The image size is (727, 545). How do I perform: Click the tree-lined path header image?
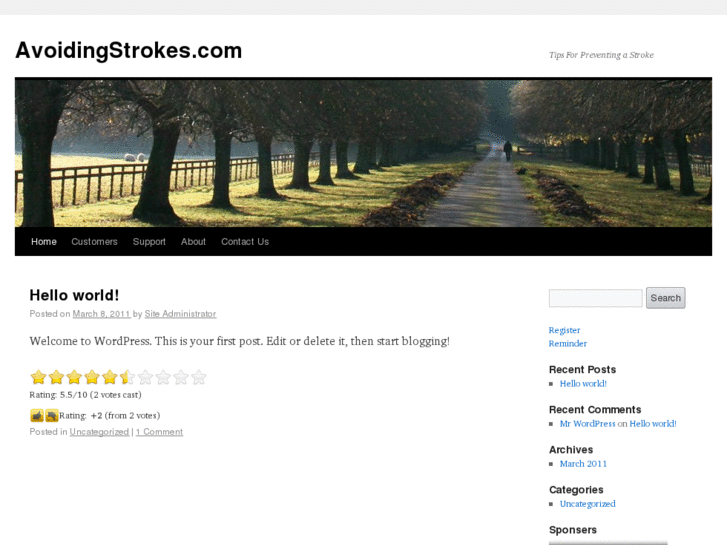(x=364, y=153)
